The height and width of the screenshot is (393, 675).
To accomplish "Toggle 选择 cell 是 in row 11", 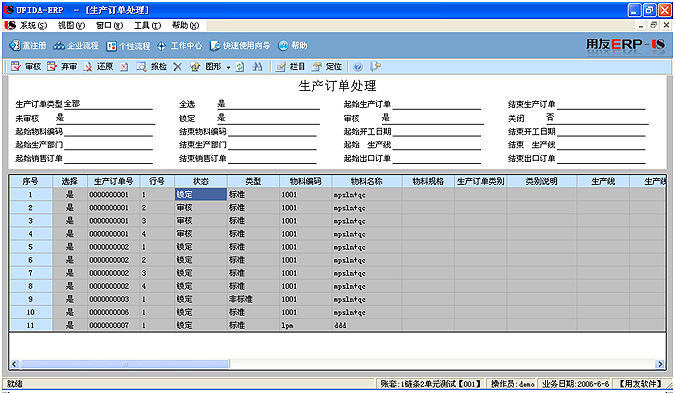I will pos(70,325).
